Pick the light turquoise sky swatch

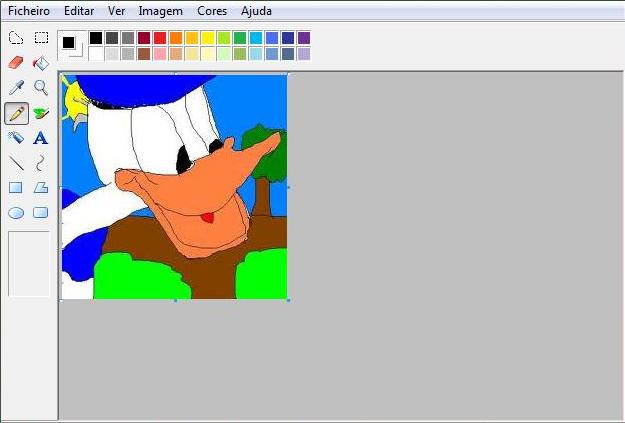tap(256, 54)
